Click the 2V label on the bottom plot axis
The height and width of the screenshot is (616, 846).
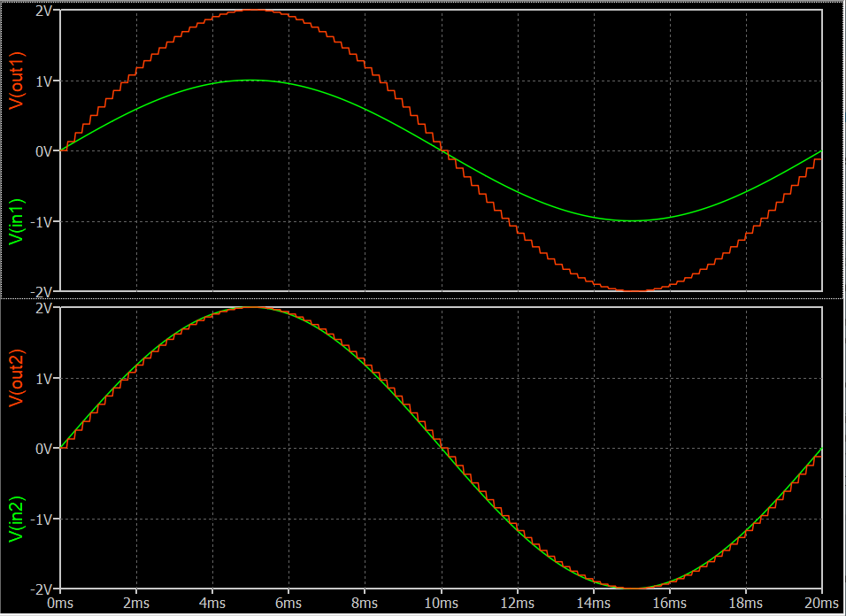click(45, 309)
